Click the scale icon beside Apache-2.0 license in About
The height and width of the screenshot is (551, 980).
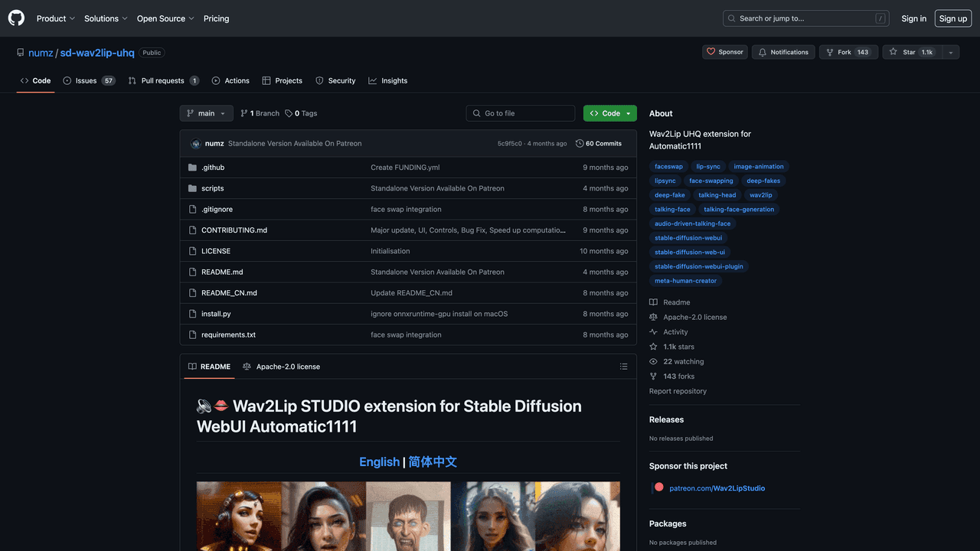[653, 317]
